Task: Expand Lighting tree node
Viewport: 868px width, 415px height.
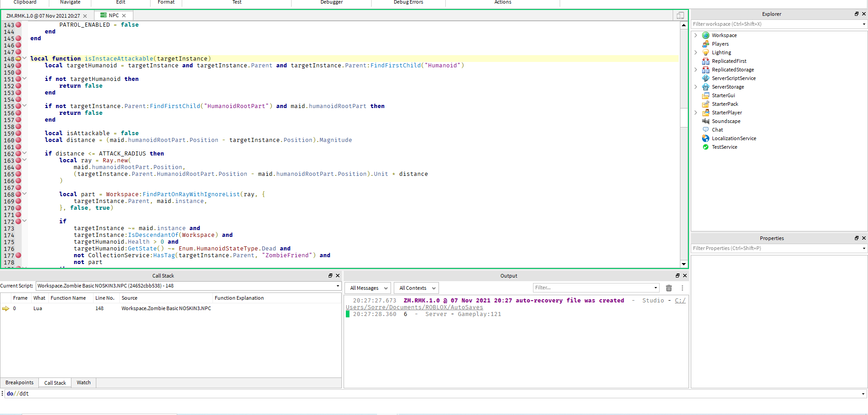Action: (696, 52)
